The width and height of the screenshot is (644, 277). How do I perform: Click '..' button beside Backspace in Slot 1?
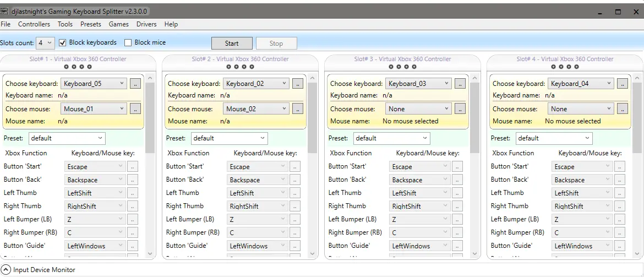pyautogui.click(x=133, y=180)
